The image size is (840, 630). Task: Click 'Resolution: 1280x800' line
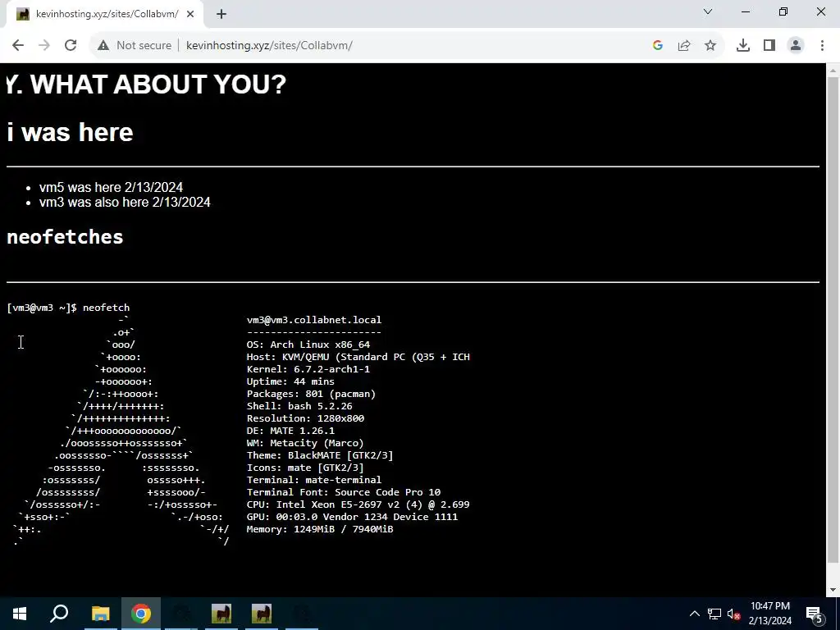[x=305, y=418]
